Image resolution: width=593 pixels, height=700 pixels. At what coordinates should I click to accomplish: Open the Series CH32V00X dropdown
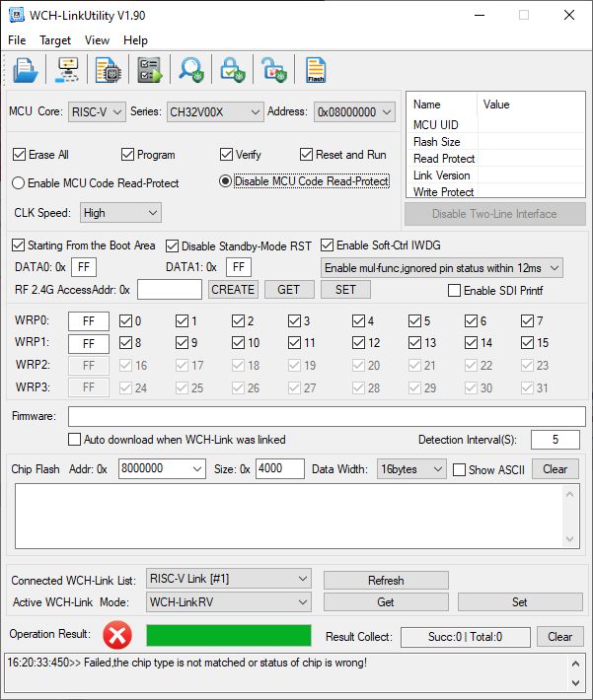point(214,111)
